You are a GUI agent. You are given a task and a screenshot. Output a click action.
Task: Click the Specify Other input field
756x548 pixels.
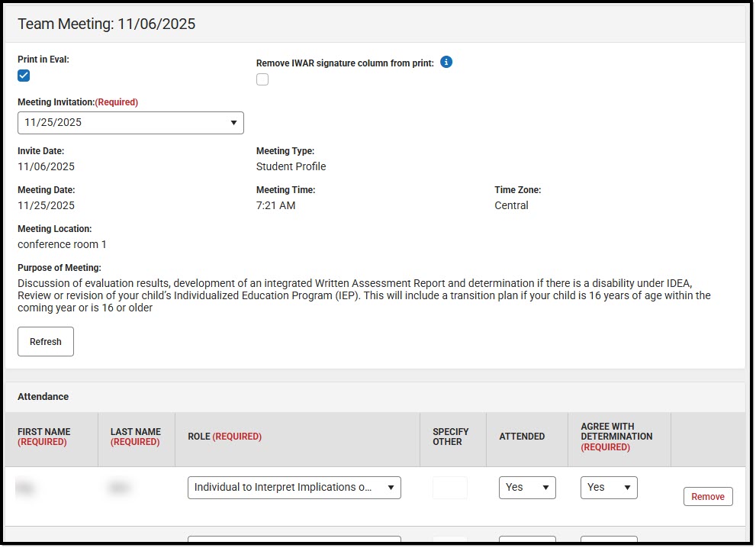tap(450, 487)
